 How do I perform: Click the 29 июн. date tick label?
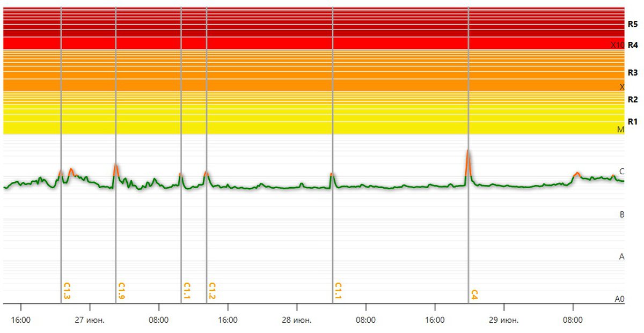(x=504, y=320)
